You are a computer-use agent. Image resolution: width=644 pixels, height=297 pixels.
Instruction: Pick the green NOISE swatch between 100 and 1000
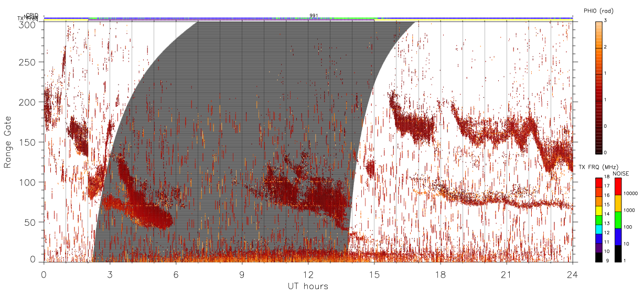pos(617,219)
